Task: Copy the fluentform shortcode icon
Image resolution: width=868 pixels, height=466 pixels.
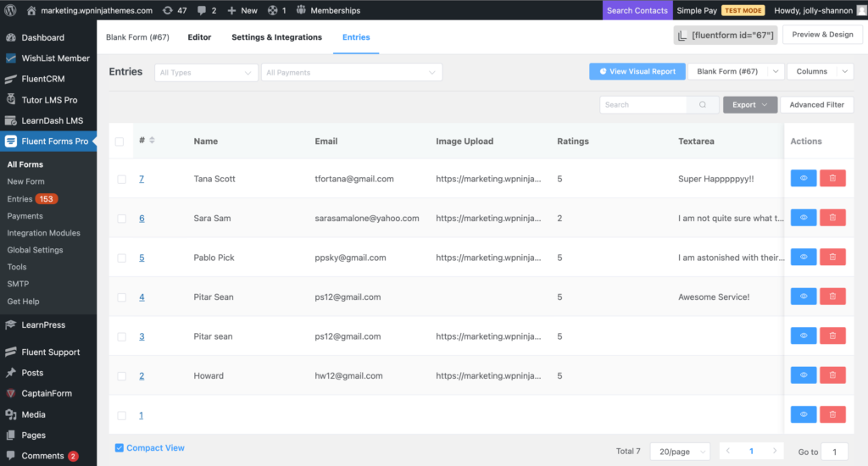Action: tap(683, 35)
